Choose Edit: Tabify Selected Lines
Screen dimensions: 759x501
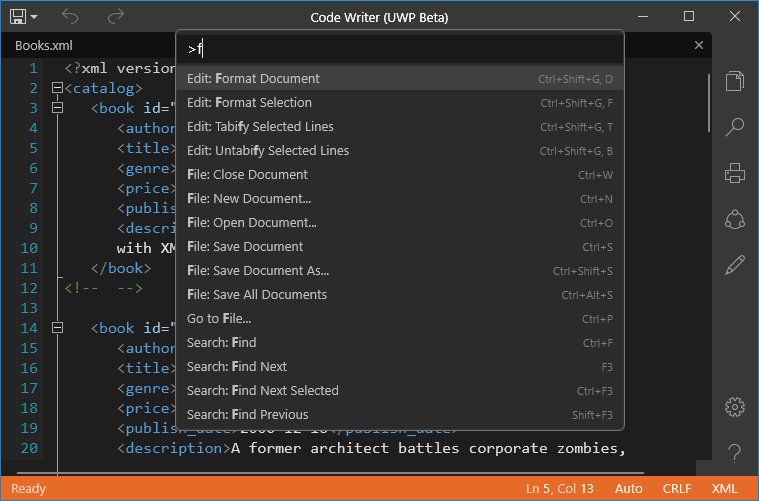tap(400, 126)
